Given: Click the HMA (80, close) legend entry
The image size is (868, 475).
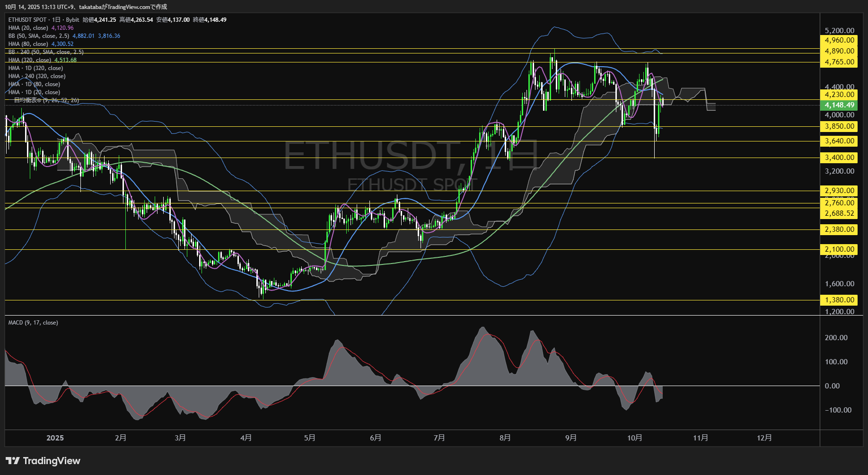Looking at the screenshot, I should pos(28,44).
